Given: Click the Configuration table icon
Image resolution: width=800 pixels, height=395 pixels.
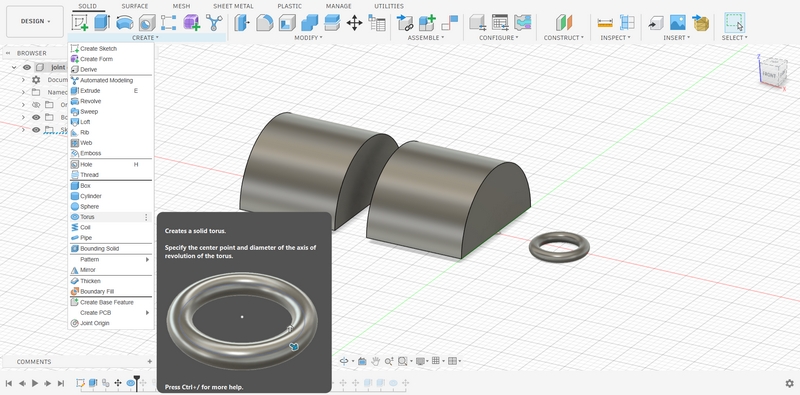Looking at the screenshot, I should [500, 22].
